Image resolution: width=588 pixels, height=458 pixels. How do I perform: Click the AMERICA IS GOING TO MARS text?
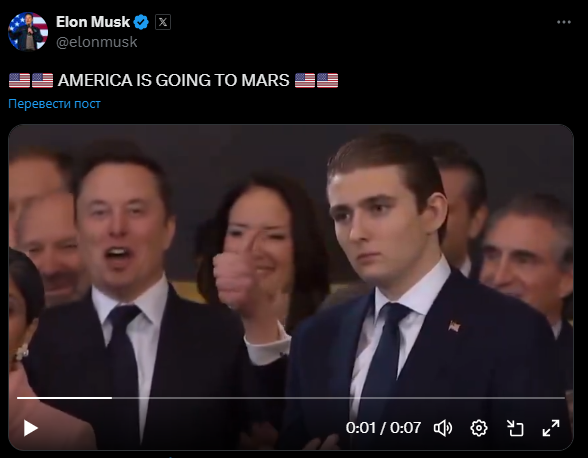[174, 80]
